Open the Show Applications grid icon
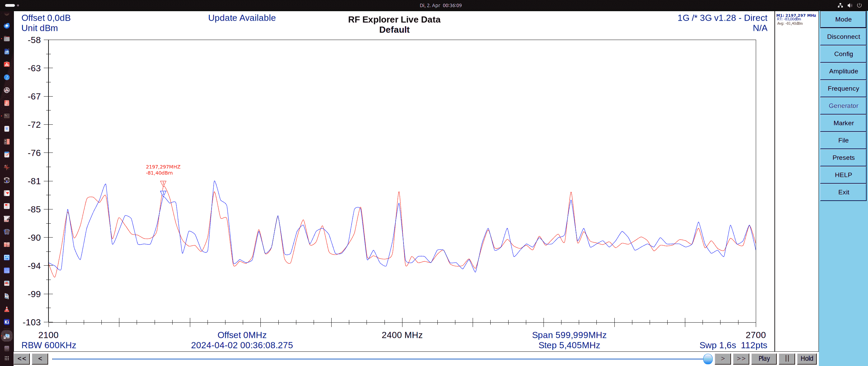 point(7,358)
